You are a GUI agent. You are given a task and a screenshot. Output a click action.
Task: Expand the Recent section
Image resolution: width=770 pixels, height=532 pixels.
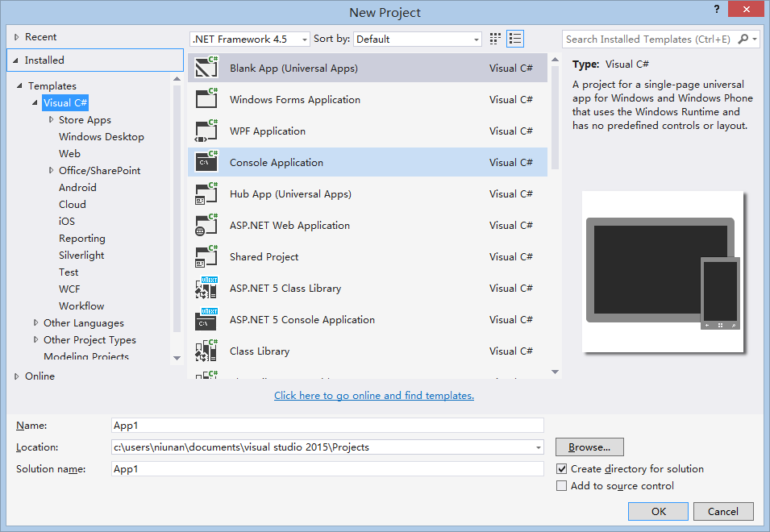click(x=16, y=37)
